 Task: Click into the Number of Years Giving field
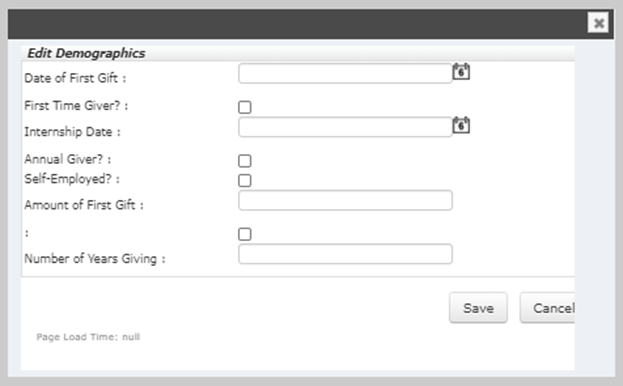click(345, 254)
